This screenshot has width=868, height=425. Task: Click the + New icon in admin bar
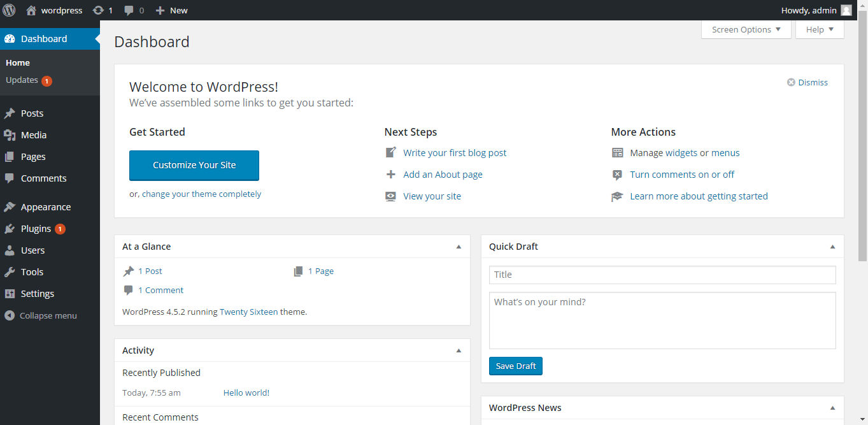pos(156,10)
